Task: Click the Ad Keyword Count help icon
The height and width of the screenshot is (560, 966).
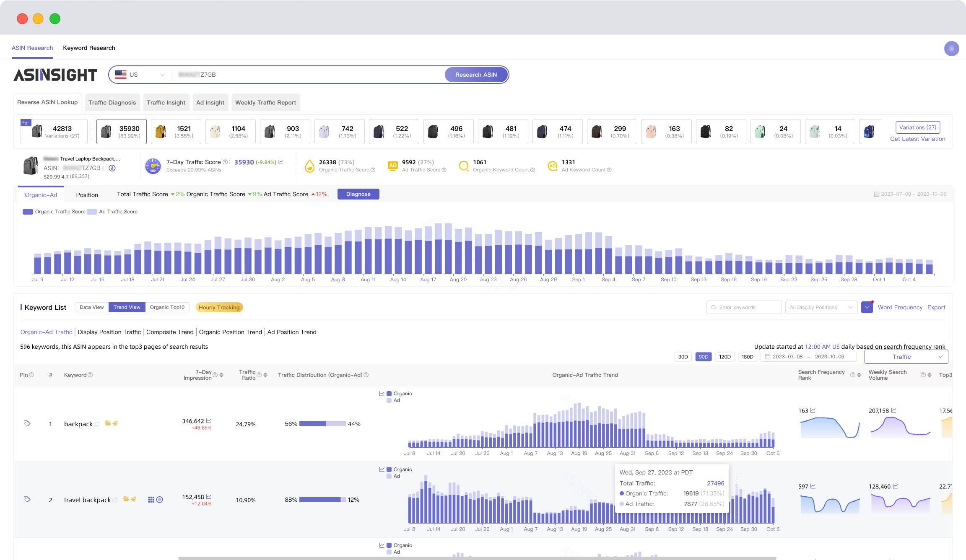Action: 609,170
